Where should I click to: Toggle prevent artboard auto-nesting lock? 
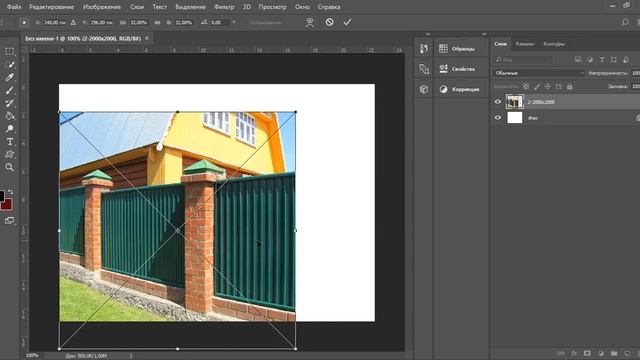(x=558, y=87)
